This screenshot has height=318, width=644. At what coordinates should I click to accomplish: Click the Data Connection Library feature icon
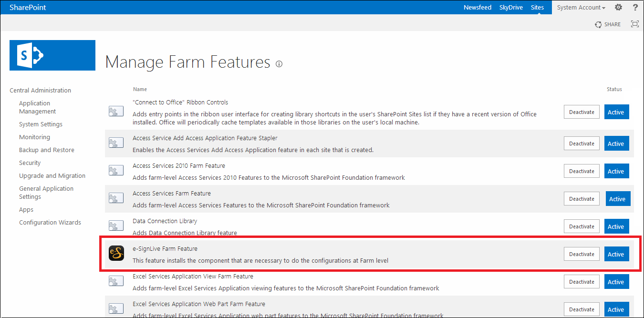click(116, 226)
